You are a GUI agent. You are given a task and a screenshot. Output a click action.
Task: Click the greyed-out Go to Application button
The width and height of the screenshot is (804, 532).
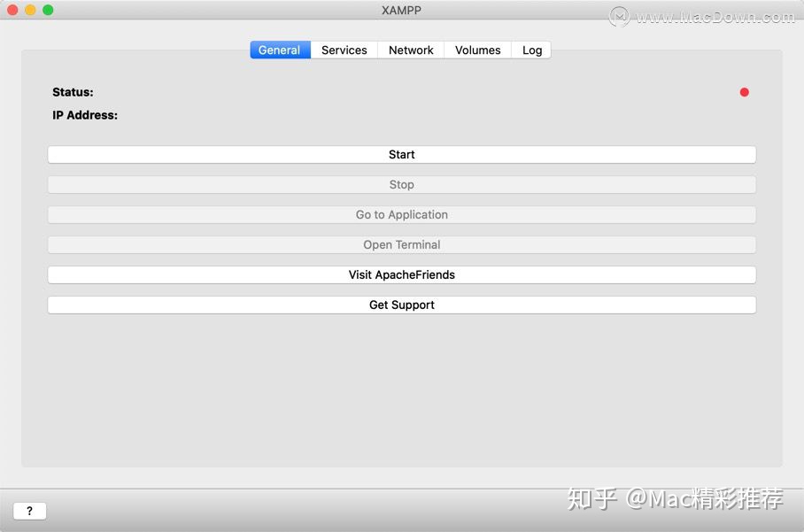tap(401, 215)
